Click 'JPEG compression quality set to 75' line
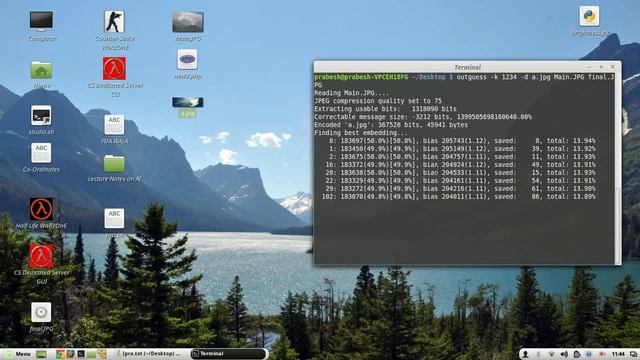The height and width of the screenshot is (360, 640). [x=378, y=101]
